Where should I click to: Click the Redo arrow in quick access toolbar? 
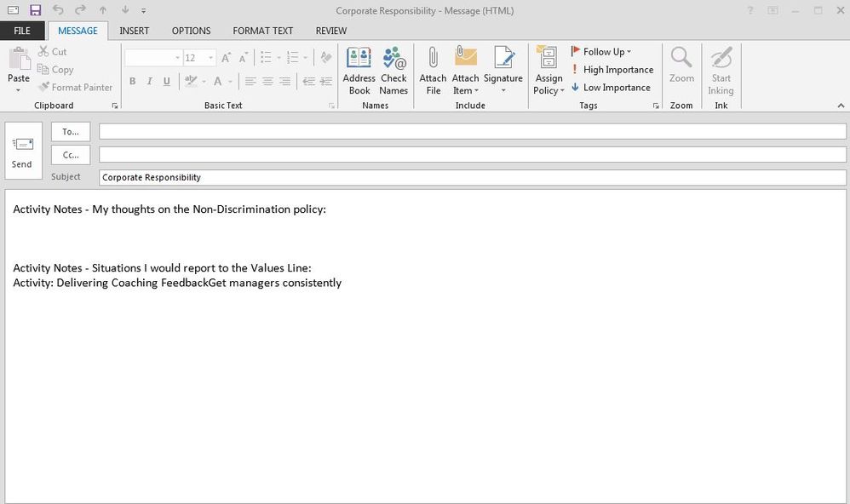point(80,10)
